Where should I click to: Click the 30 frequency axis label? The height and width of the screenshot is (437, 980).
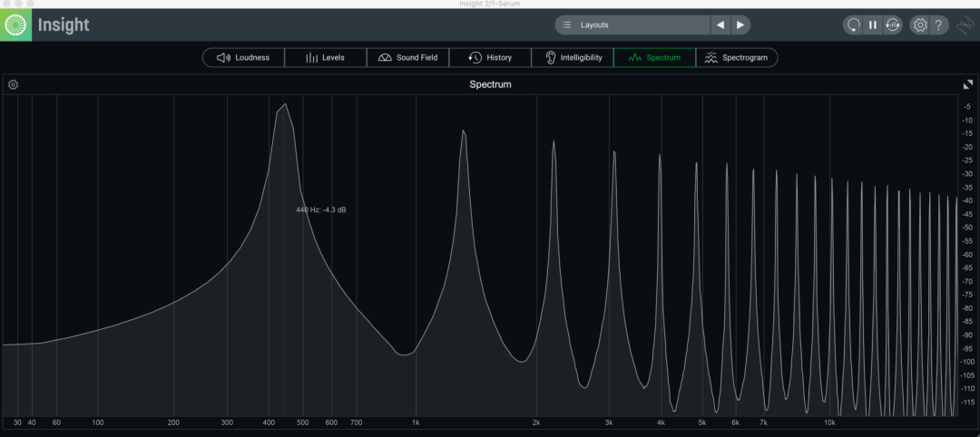(x=17, y=423)
